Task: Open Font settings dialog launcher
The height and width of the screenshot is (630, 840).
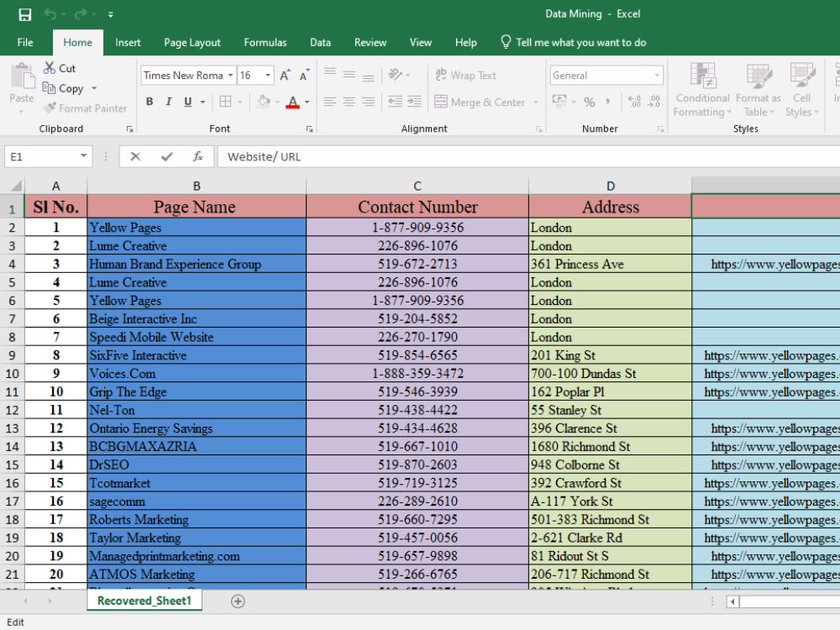Action: [310, 129]
